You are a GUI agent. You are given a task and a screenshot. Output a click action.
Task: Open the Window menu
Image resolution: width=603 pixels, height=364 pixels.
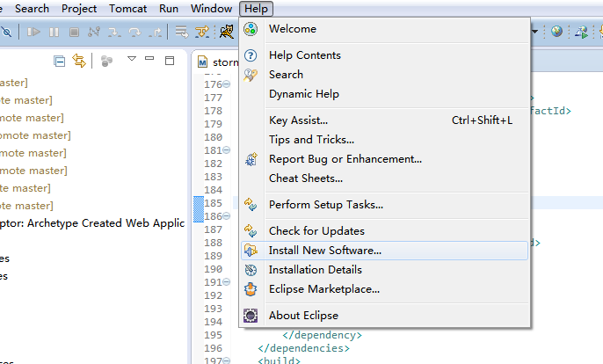tap(211, 9)
